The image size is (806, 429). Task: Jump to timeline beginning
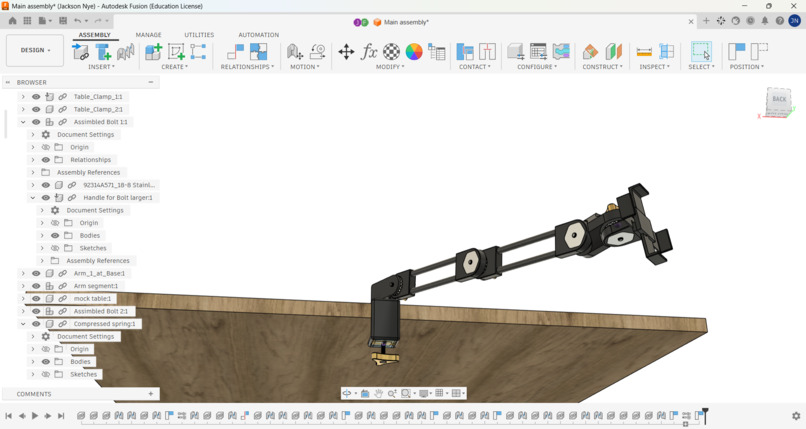9,416
